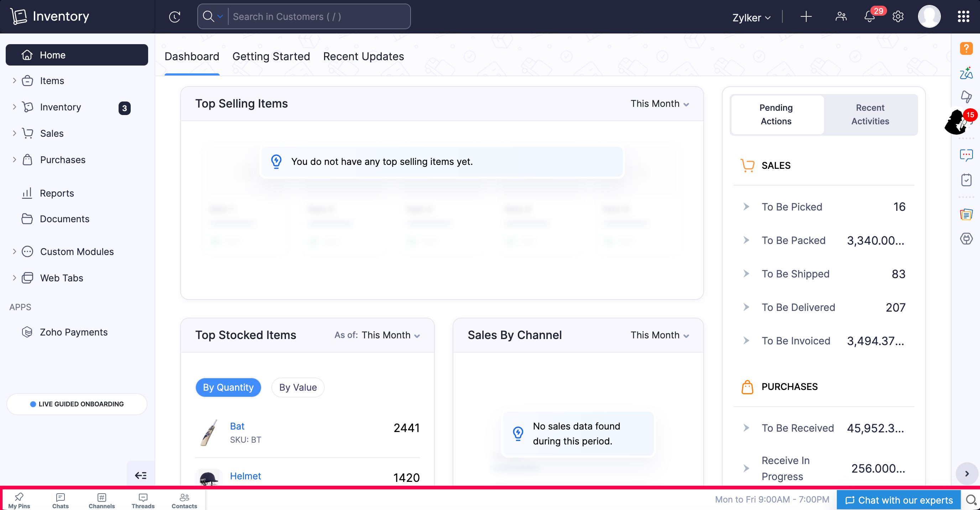Click the notifications bell icon
Viewport: 980px width, 510px height.
coord(870,17)
